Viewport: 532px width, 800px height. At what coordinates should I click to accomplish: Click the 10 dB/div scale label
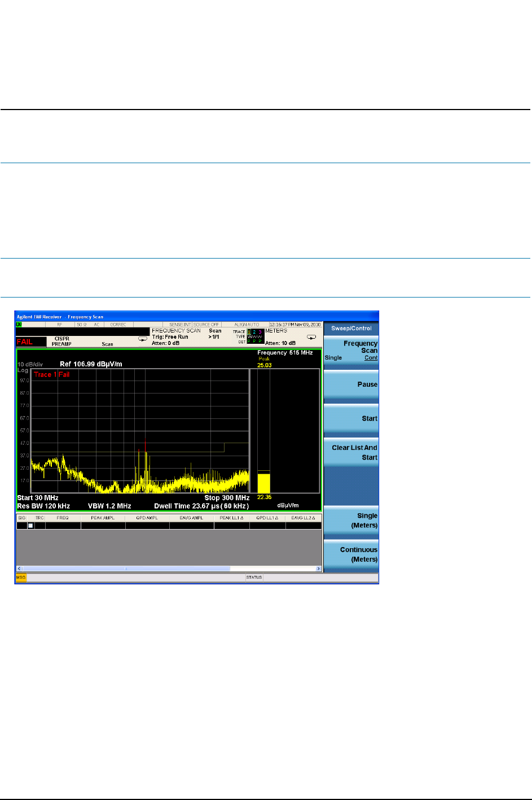tap(30, 365)
